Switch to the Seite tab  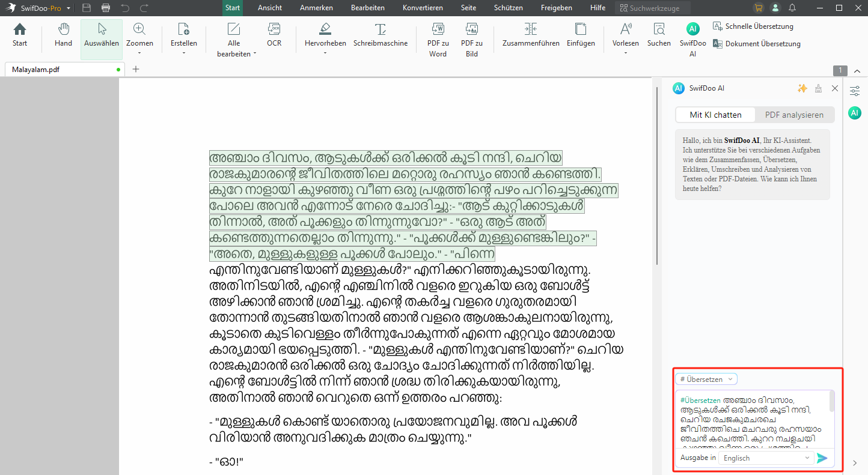pyautogui.click(x=468, y=8)
